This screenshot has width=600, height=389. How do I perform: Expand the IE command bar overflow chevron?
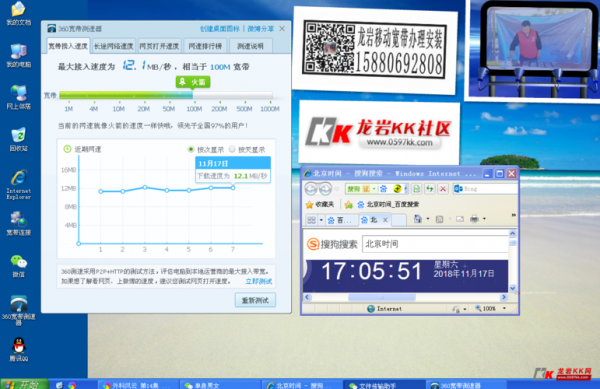pyautogui.click(x=514, y=215)
